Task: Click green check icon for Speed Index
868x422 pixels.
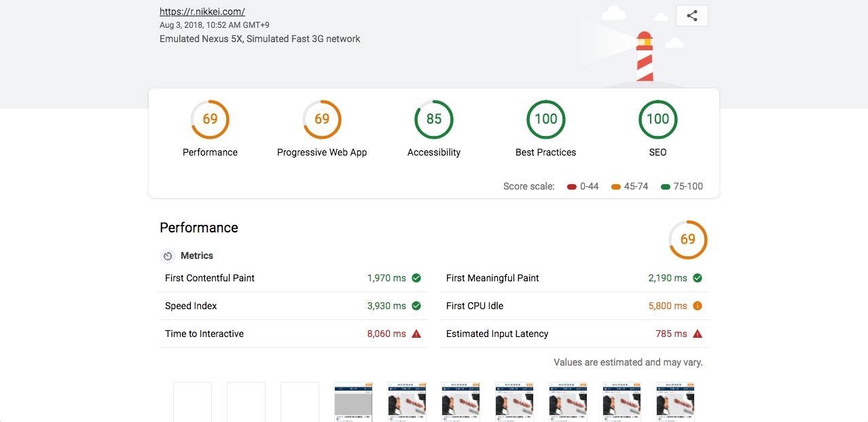Action: coord(416,306)
